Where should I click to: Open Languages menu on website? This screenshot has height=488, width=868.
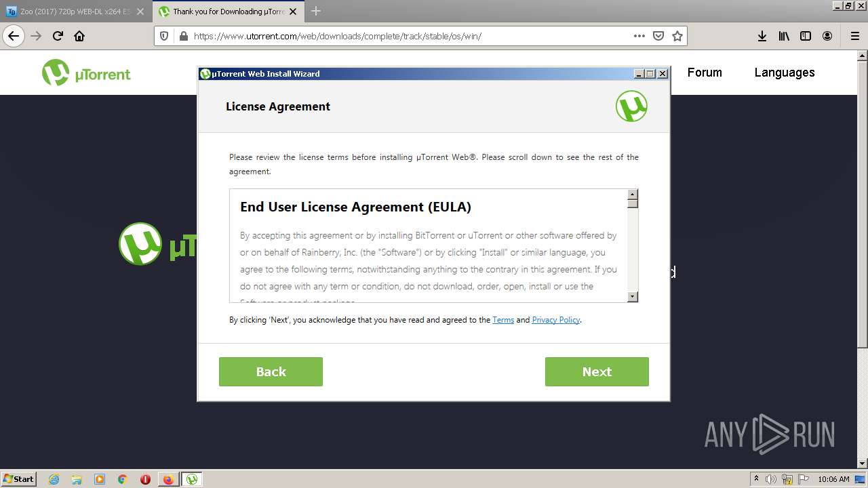[x=785, y=73]
